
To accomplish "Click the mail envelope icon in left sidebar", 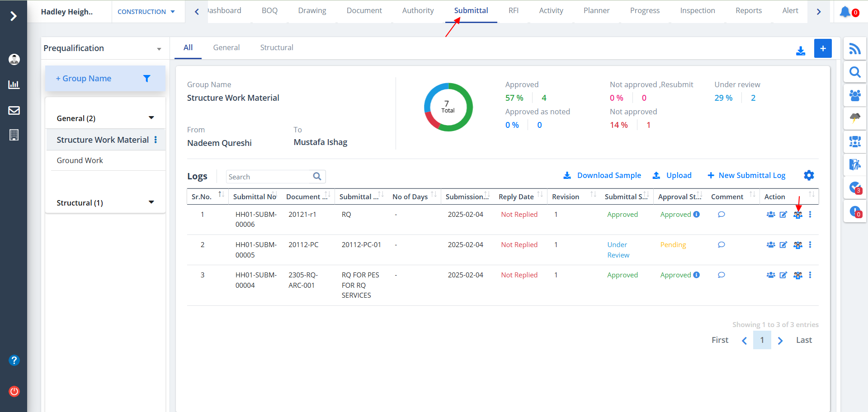I will tap(14, 110).
